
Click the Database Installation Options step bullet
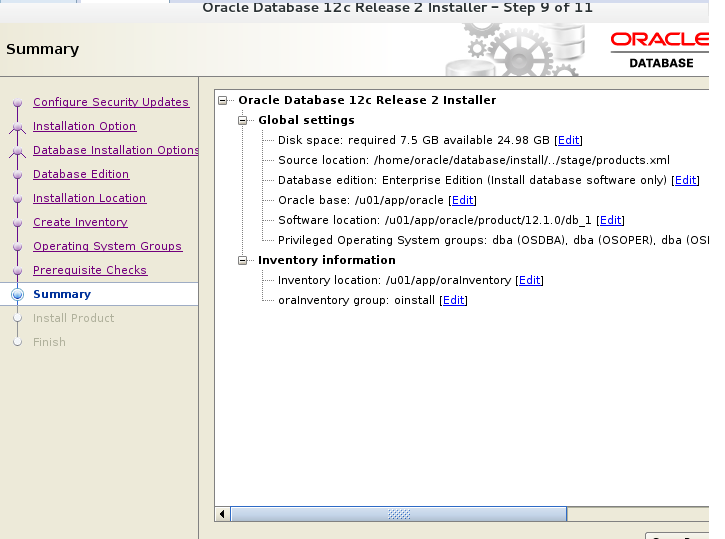click(x=18, y=150)
